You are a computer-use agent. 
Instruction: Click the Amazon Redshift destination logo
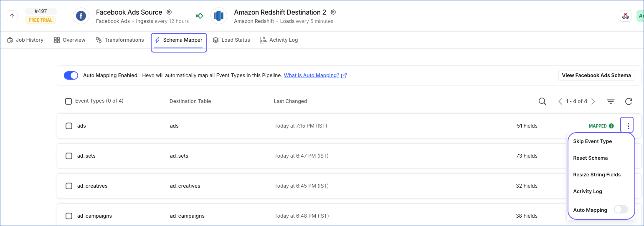point(219,16)
